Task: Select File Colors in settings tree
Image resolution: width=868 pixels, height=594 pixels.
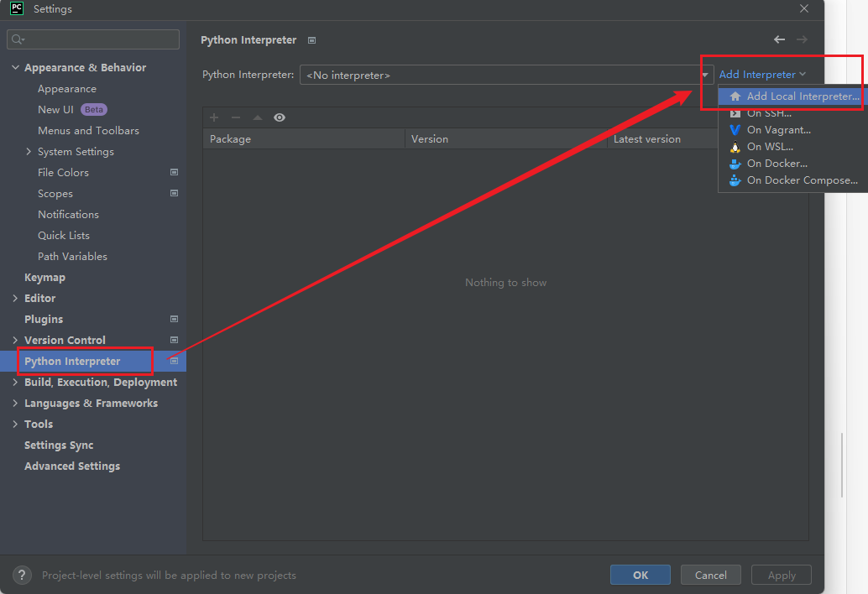Action: [x=63, y=173]
